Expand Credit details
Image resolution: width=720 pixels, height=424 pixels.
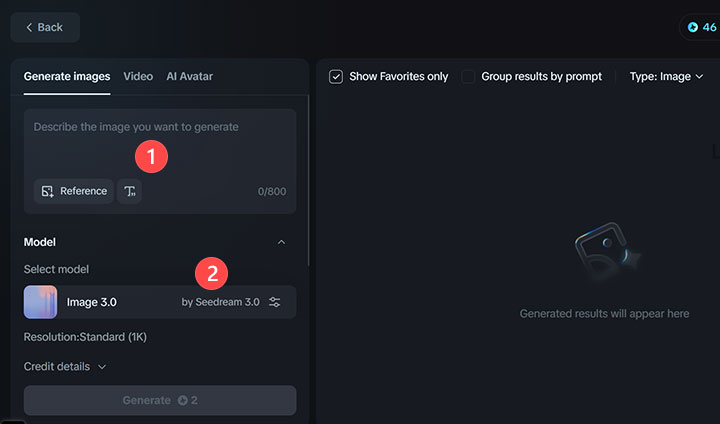point(65,367)
